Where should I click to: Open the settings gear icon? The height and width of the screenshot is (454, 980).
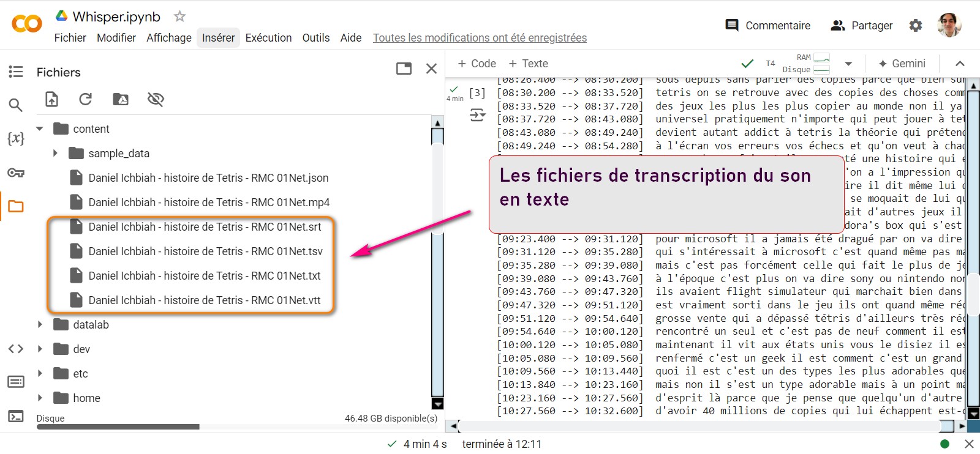click(915, 25)
